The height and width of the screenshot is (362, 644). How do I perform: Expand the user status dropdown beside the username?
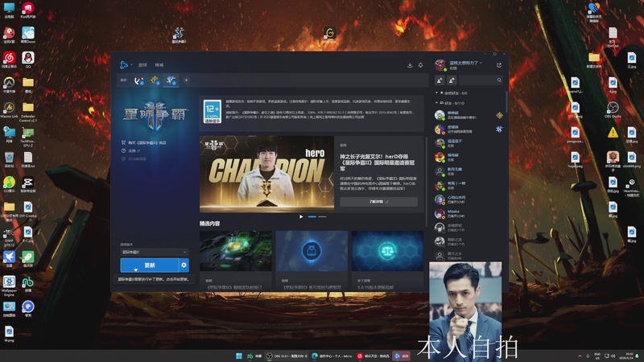pyautogui.click(x=481, y=63)
